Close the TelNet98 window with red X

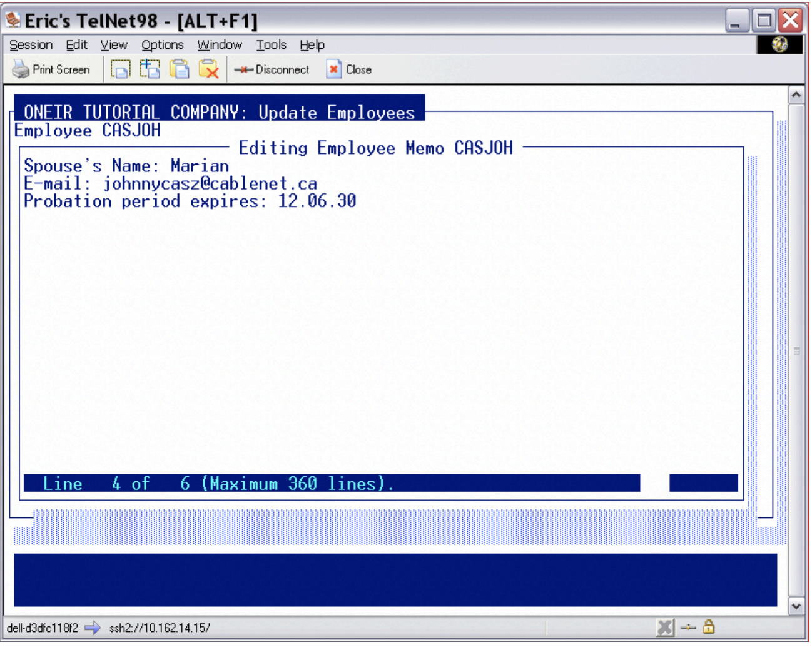point(791,21)
